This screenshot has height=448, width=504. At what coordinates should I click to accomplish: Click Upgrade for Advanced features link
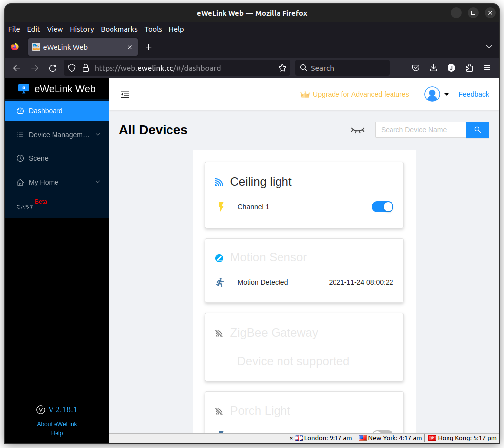[361, 94]
